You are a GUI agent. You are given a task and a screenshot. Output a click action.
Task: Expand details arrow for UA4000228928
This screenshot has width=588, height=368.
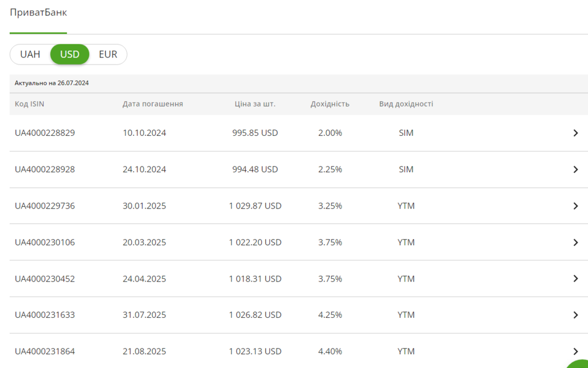pos(575,169)
